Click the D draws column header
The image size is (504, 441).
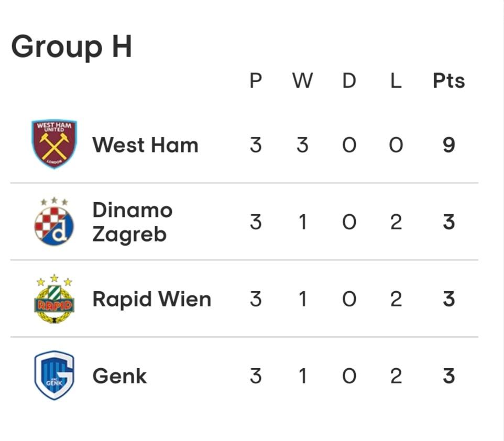(349, 81)
